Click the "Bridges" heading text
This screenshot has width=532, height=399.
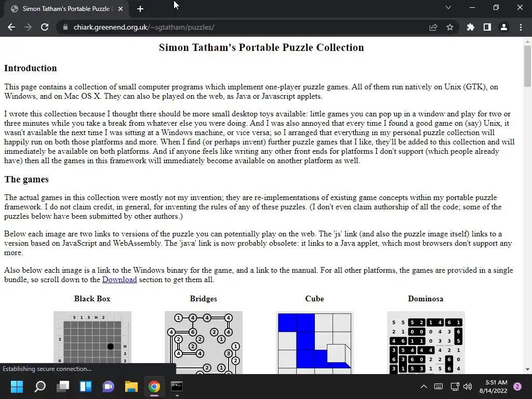[204, 299]
